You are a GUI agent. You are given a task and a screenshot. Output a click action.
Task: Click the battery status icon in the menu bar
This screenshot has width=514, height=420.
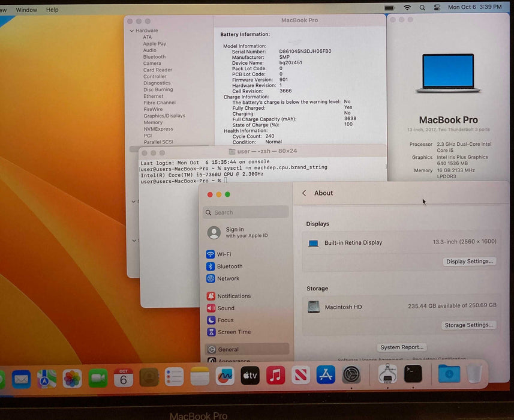[389, 8]
